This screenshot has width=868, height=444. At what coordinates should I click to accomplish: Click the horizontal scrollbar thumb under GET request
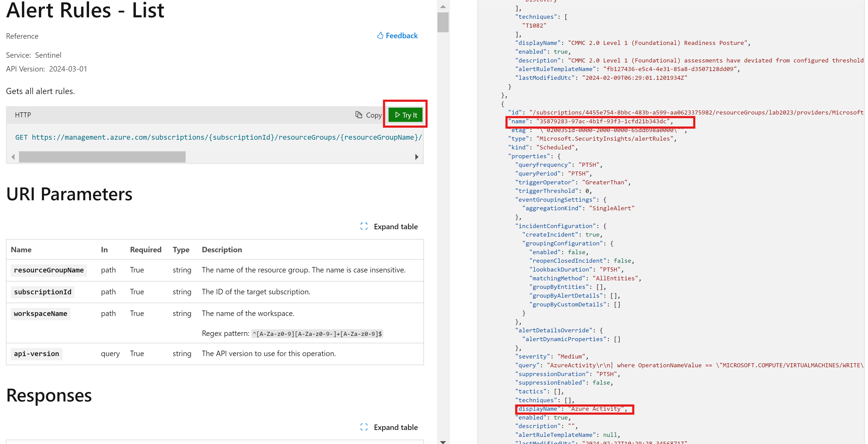[x=102, y=157]
